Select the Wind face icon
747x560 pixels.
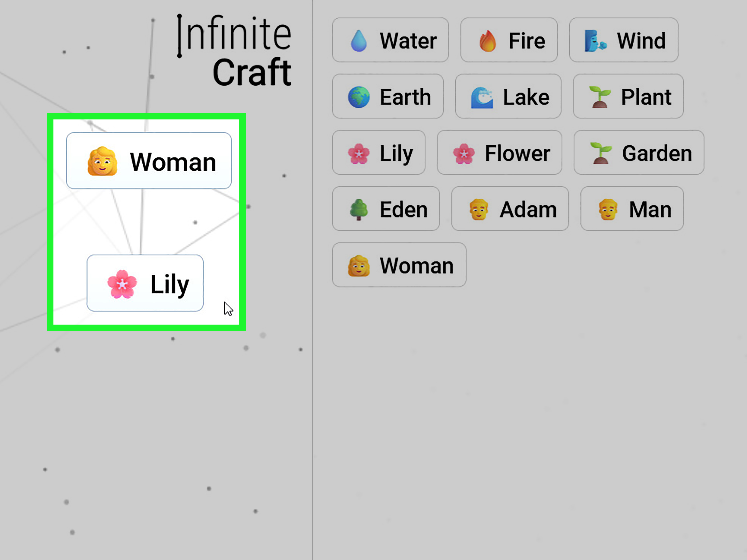click(594, 40)
